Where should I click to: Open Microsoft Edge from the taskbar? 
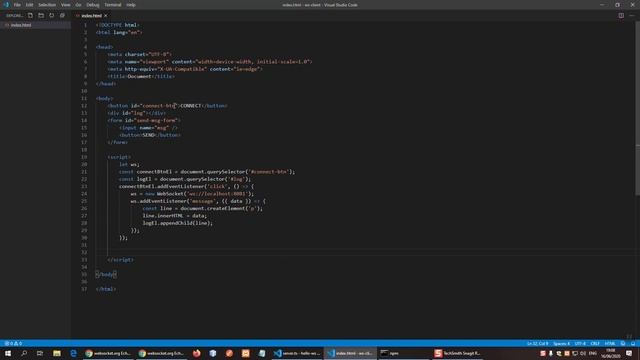coord(73,353)
